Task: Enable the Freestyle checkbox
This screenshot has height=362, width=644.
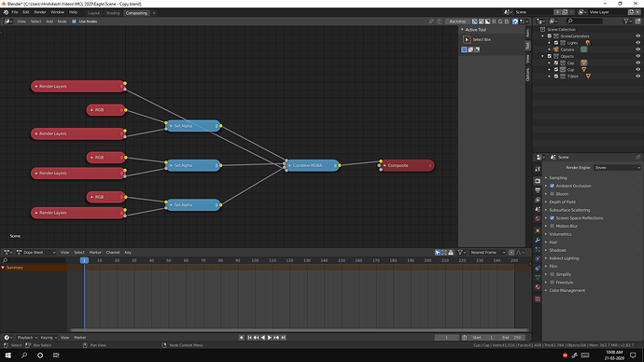Action: [552, 283]
